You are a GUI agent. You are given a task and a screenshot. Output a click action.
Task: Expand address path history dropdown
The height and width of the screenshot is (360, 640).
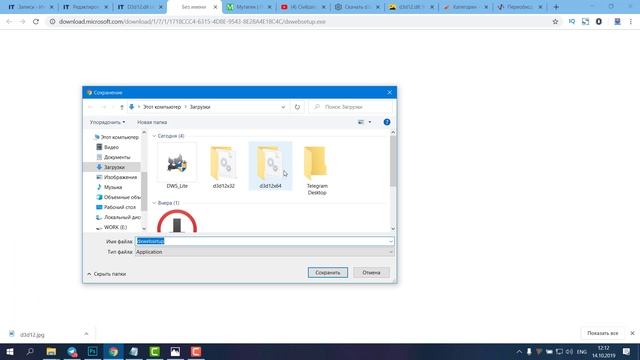coord(283,107)
